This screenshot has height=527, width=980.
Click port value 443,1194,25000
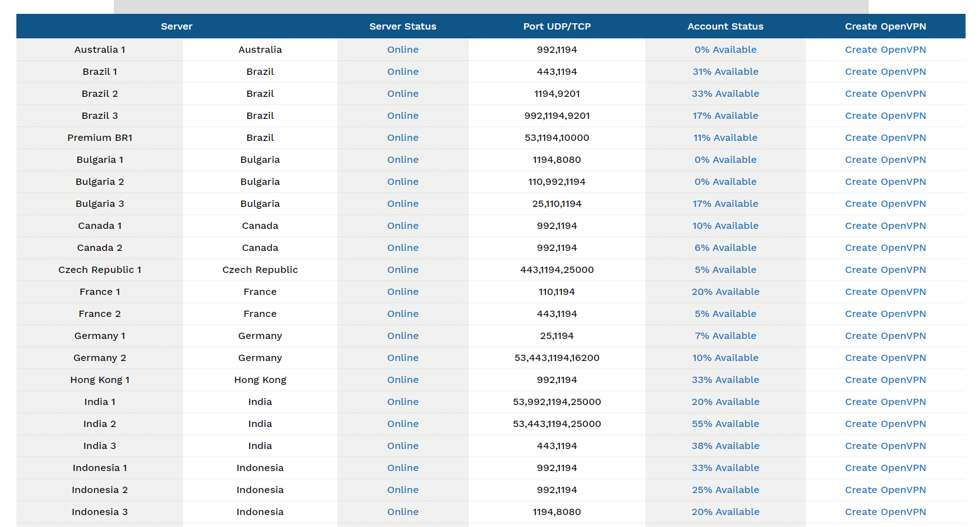coord(557,270)
